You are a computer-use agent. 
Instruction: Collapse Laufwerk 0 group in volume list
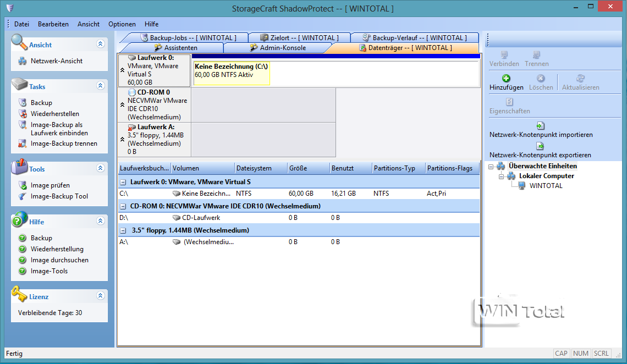(123, 182)
